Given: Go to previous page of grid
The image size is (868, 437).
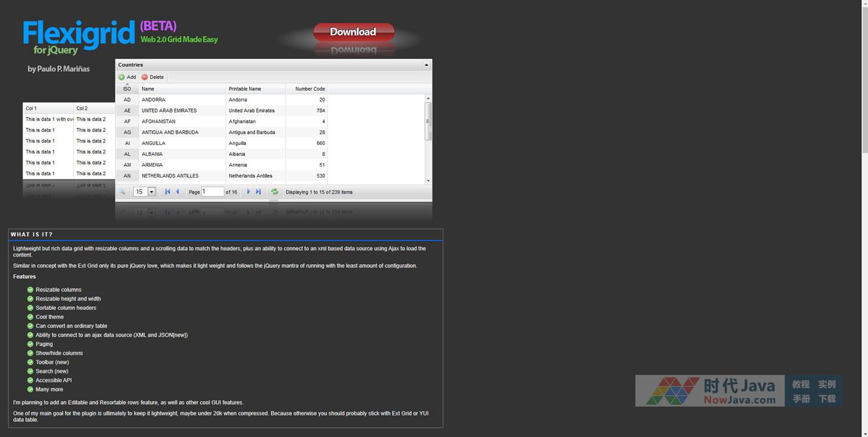Looking at the screenshot, I should tap(178, 192).
